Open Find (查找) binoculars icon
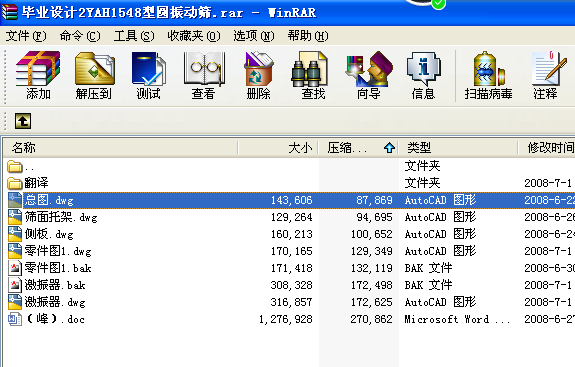 [309, 69]
